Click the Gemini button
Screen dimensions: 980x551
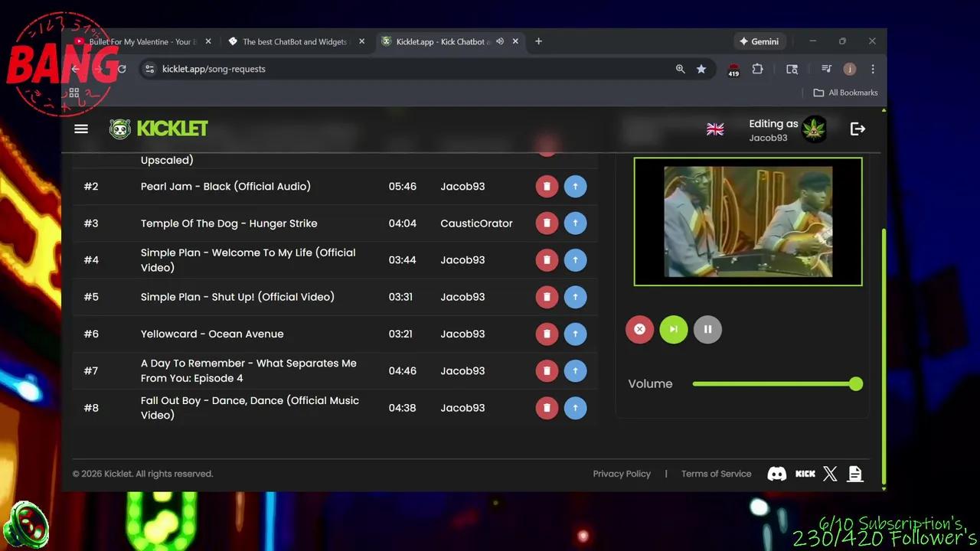coord(759,41)
